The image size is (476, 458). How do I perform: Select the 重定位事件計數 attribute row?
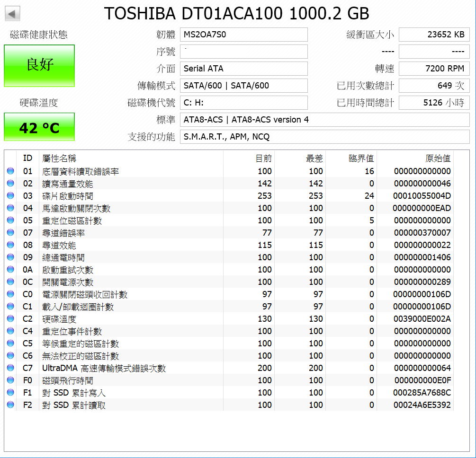pos(229,331)
